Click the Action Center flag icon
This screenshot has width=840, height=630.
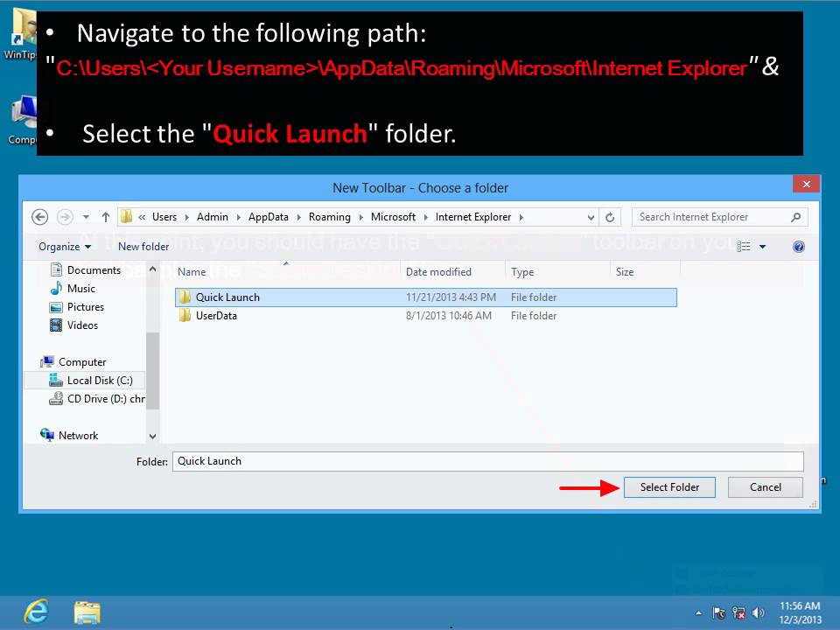[x=719, y=612]
